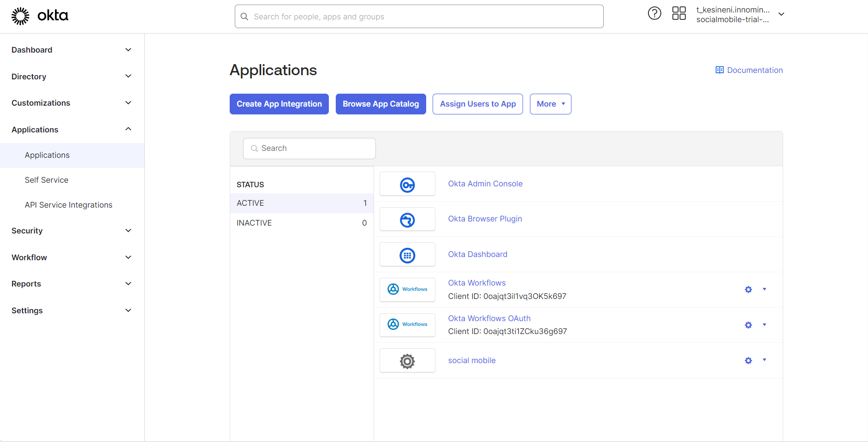This screenshot has width=868, height=442.
Task: Click the Okta Workflows OAuth app icon
Action: (407, 324)
